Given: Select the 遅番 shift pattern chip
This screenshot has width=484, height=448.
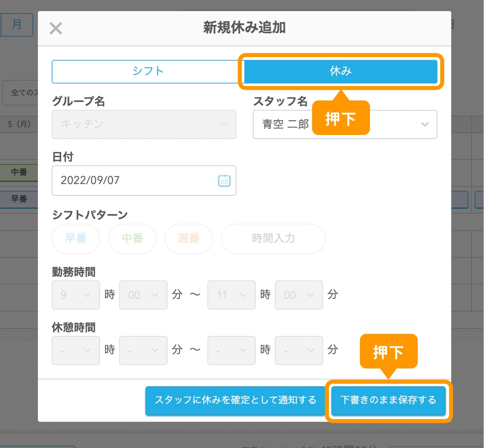Looking at the screenshot, I should point(188,239).
